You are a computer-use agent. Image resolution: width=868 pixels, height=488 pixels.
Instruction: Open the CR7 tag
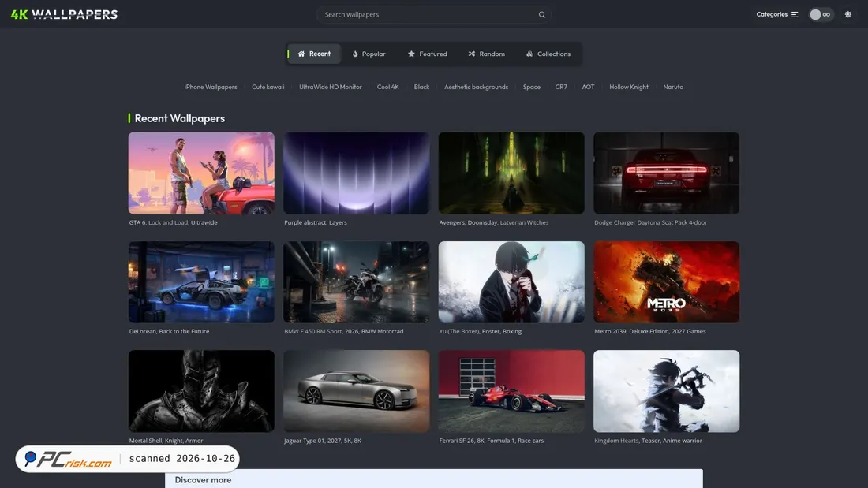[561, 87]
